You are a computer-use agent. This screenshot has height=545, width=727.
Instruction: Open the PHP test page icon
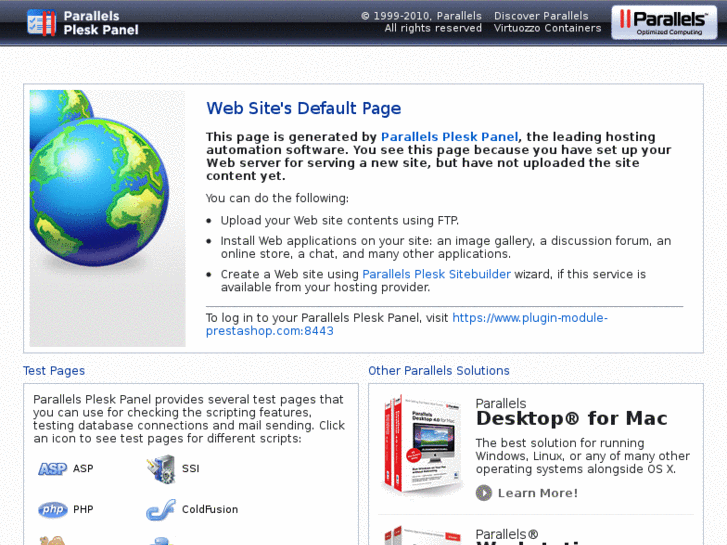tap(52, 510)
